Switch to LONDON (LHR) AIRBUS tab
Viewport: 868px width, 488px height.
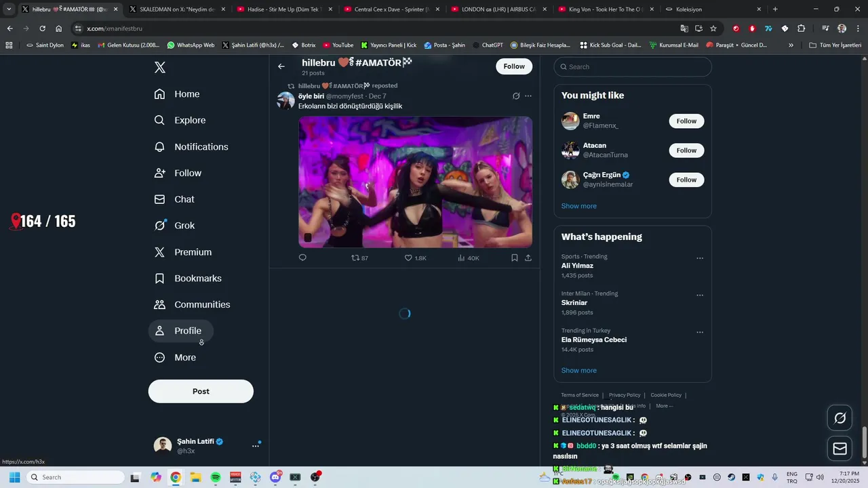[499, 9]
